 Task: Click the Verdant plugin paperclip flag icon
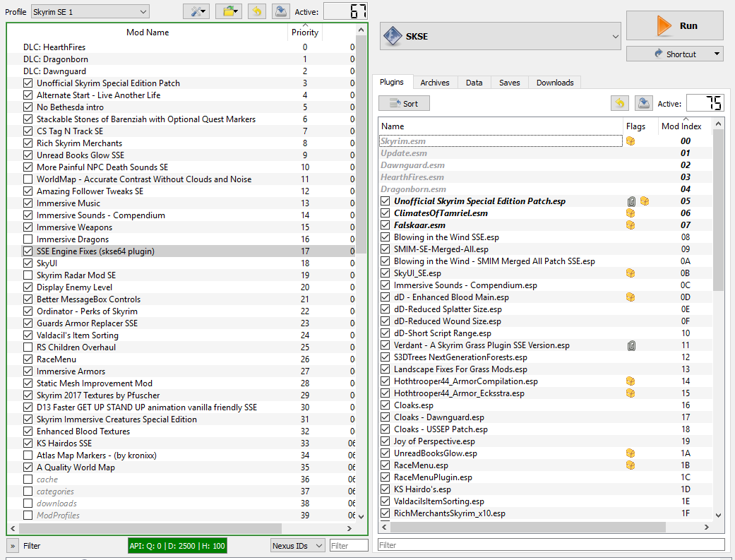coord(631,345)
